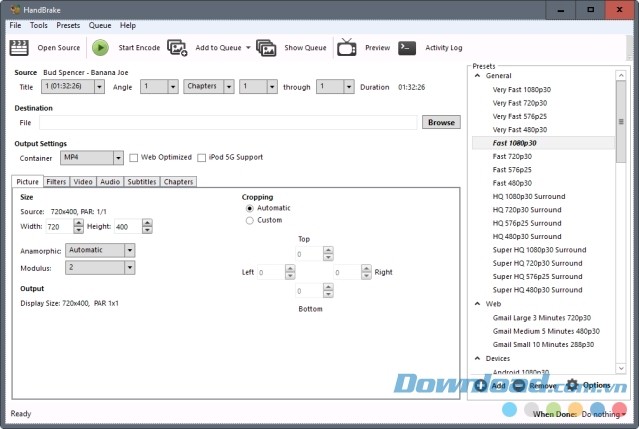Click the Add preset plus icon
Image resolution: width=639 pixels, height=429 pixels.
480,385
